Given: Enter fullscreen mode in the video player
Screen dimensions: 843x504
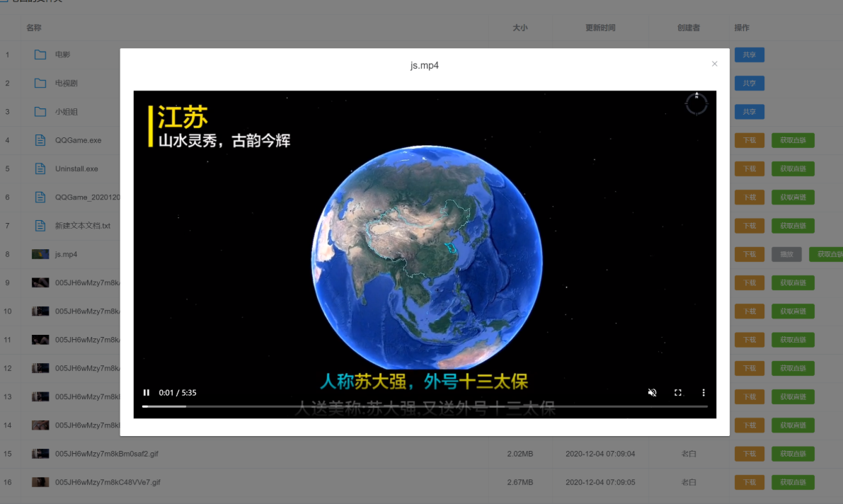Looking at the screenshot, I should pos(677,392).
